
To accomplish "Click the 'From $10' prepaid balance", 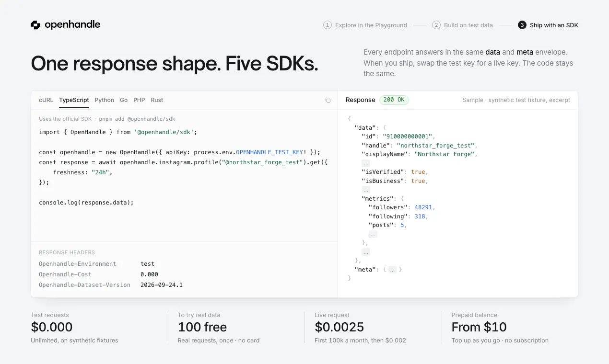I will (479, 327).
